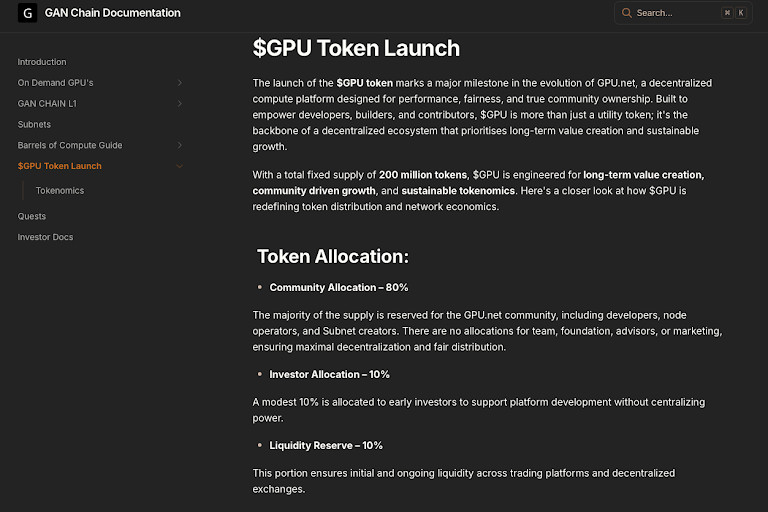768x512 pixels.
Task: Click the Token Allocation heading
Action: (333, 256)
